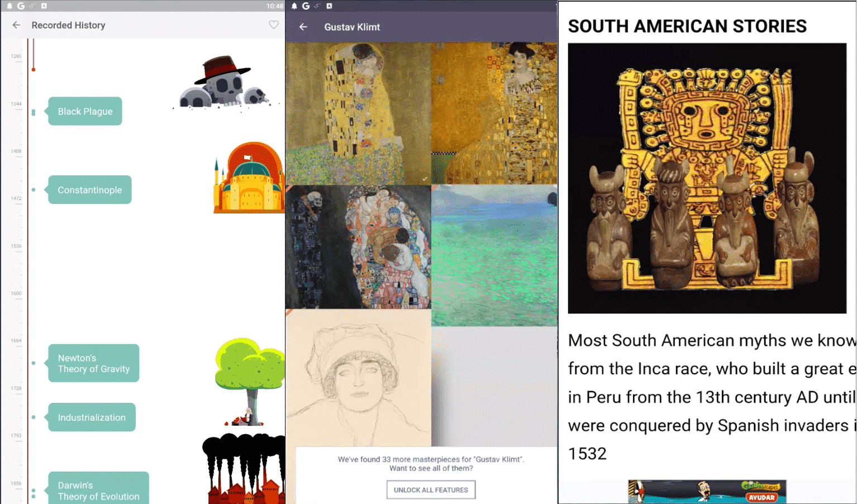
Task: Click year 1600 on the timeline ruler
Action: coord(17,293)
